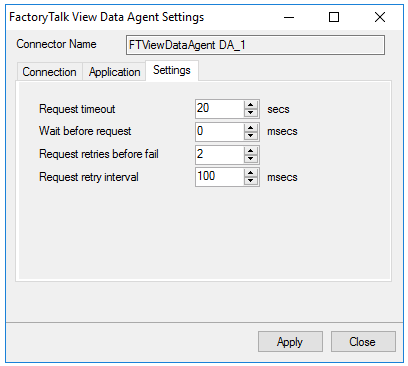Screen dimensions: 408x366
Task: Decrease Request retry interval with down arrow
Action: point(251,181)
